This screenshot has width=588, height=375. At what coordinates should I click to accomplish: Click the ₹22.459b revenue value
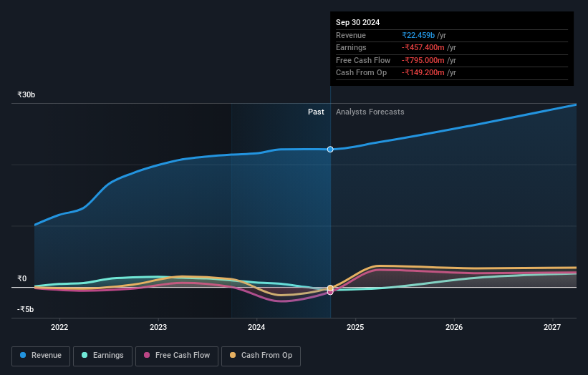[x=418, y=35]
